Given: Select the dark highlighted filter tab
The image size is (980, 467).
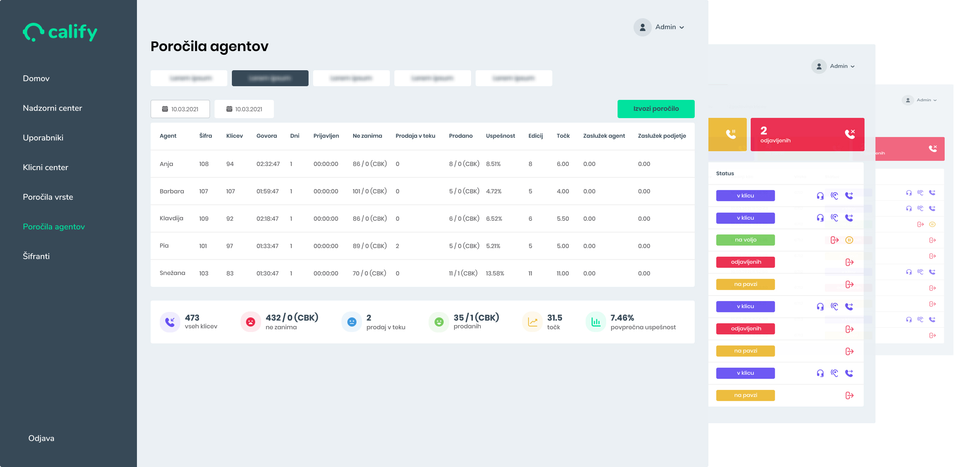Looking at the screenshot, I should [x=270, y=78].
